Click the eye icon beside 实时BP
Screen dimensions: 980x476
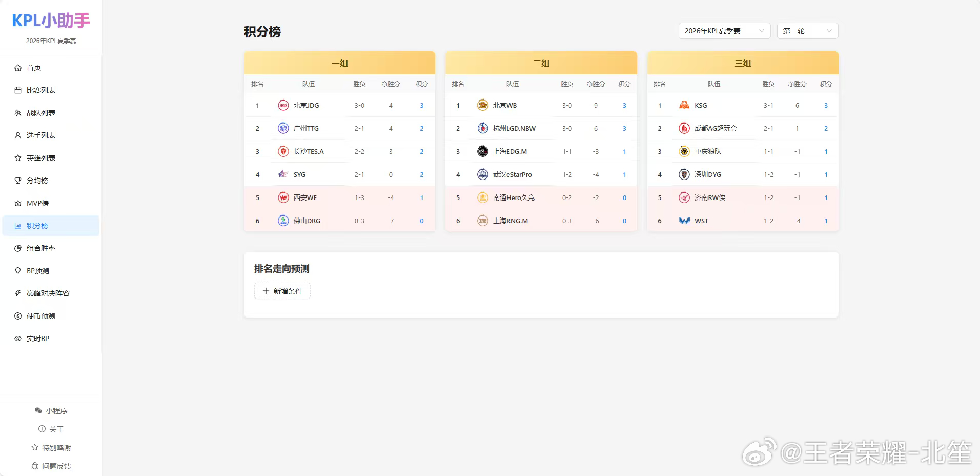tap(18, 339)
